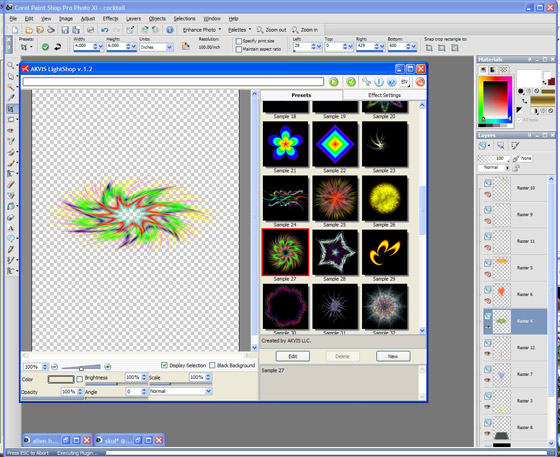Click the Color swatch in LightShop settings
This screenshot has width=560, height=457.
(x=61, y=379)
